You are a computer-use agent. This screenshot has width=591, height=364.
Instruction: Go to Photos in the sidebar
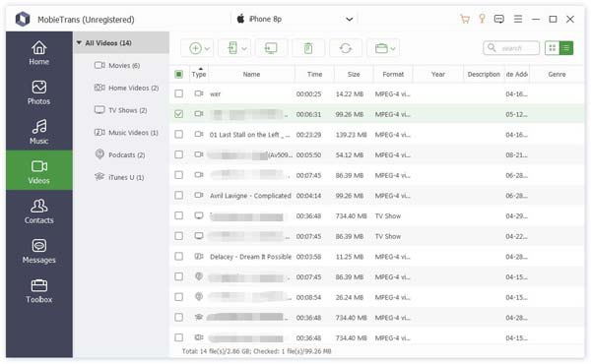tap(39, 92)
